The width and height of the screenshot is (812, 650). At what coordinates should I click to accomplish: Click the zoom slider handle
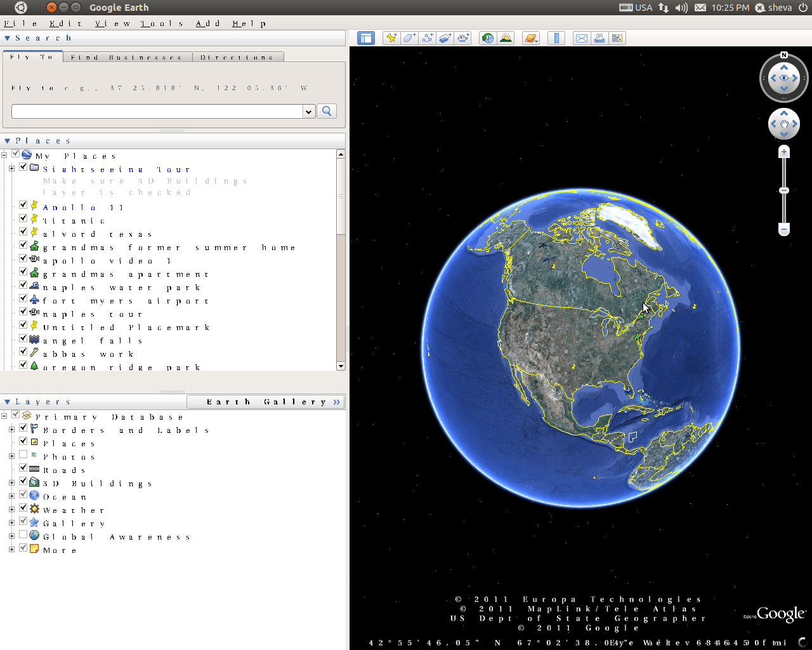[784, 190]
